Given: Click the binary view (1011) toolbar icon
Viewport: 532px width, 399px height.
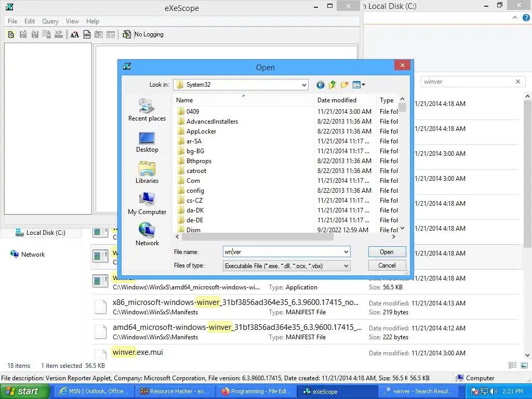Looking at the screenshot, I should [87, 34].
